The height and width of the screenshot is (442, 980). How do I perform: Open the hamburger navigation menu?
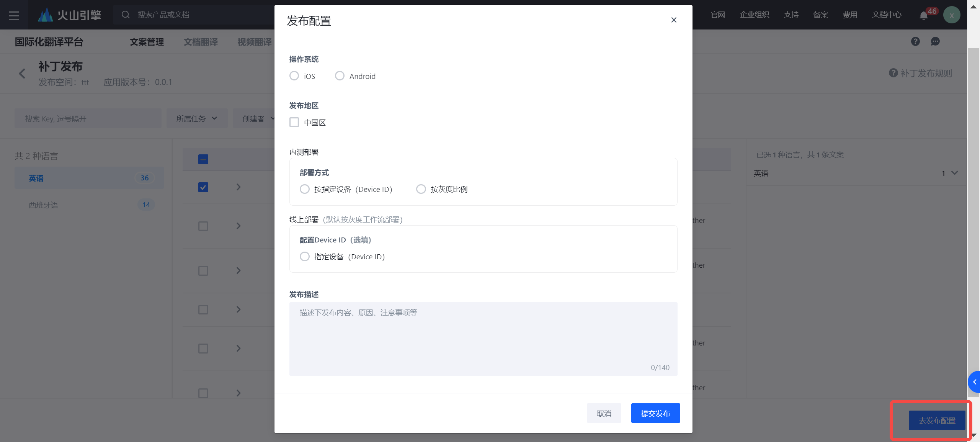click(x=14, y=15)
